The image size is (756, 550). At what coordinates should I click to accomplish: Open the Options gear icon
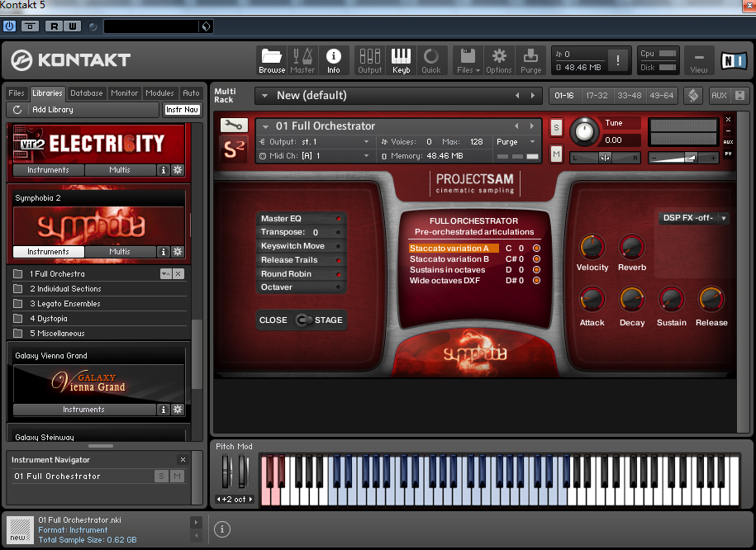click(x=498, y=60)
